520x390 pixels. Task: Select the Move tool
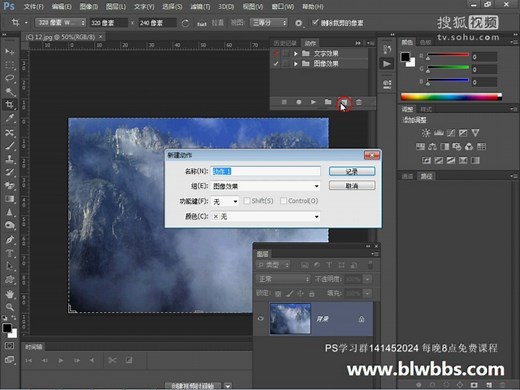[9, 51]
